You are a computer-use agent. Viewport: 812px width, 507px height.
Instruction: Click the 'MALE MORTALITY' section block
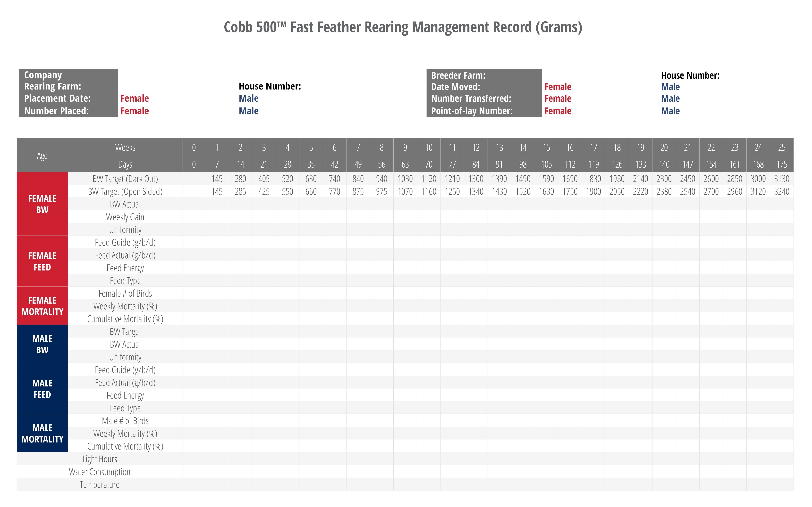pyautogui.click(x=42, y=433)
